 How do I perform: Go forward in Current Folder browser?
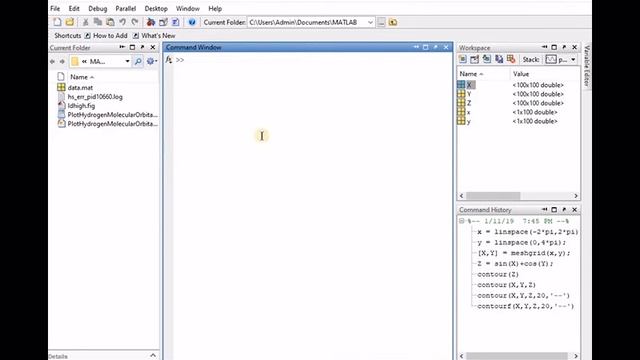click(62, 62)
